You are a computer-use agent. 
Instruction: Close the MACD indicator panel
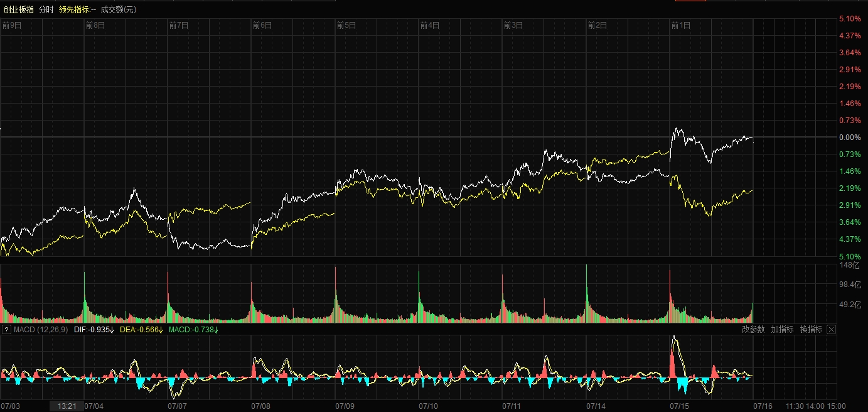831,330
